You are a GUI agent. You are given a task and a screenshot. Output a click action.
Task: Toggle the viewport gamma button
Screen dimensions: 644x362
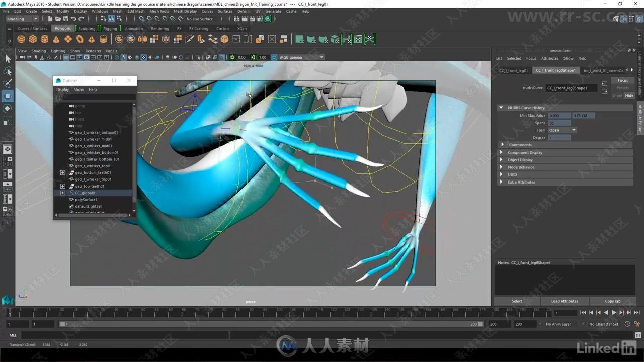coord(253,57)
